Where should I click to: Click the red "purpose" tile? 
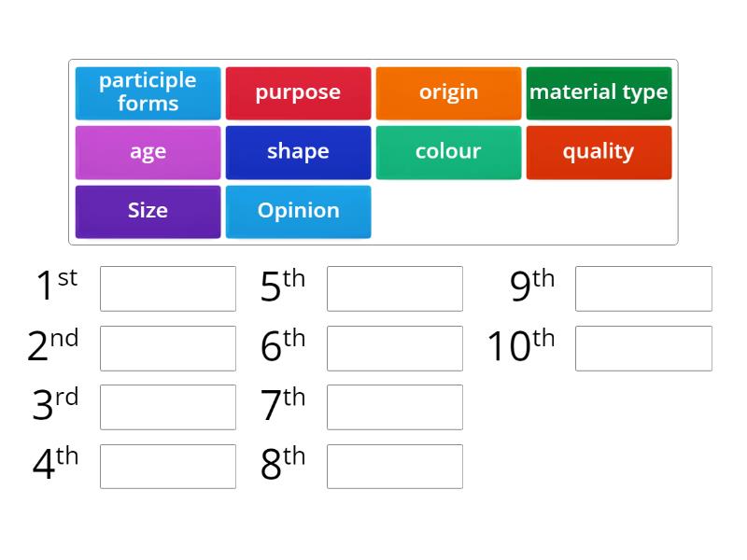point(299,92)
